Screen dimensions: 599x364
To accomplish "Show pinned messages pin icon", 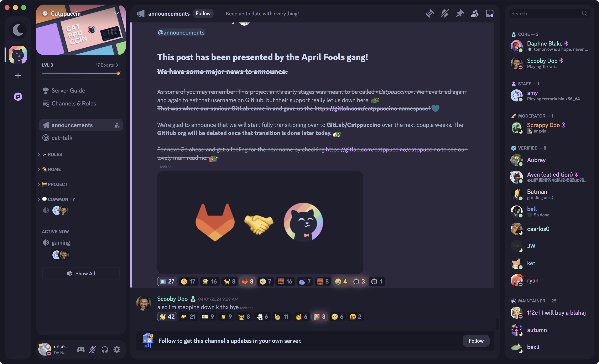I will [x=460, y=14].
